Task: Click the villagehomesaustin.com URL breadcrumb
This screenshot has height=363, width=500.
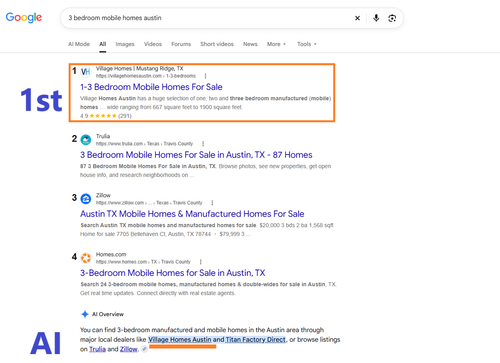Action: [x=146, y=76]
